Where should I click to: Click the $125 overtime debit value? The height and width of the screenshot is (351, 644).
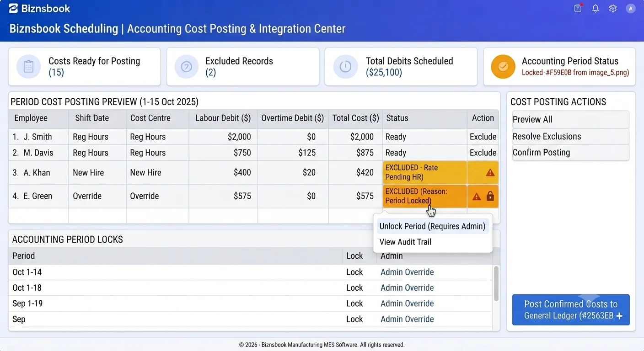click(307, 153)
